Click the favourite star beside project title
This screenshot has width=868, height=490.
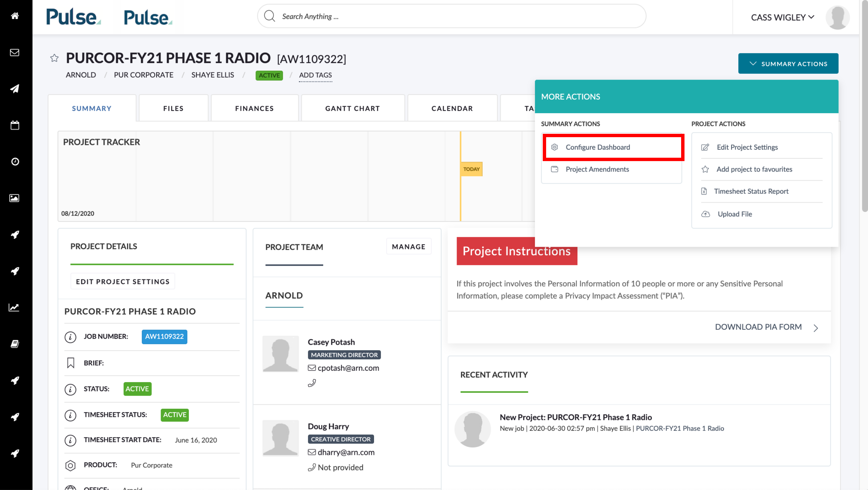tap(54, 58)
